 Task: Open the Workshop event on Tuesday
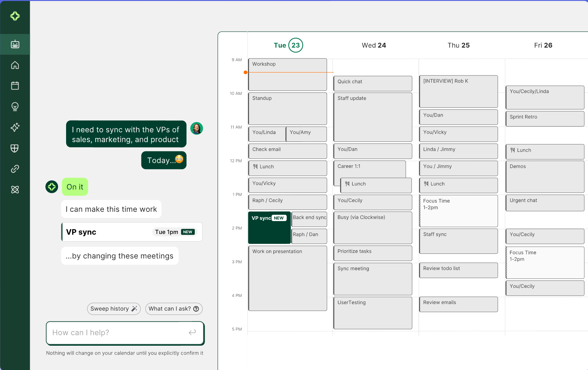point(287,74)
